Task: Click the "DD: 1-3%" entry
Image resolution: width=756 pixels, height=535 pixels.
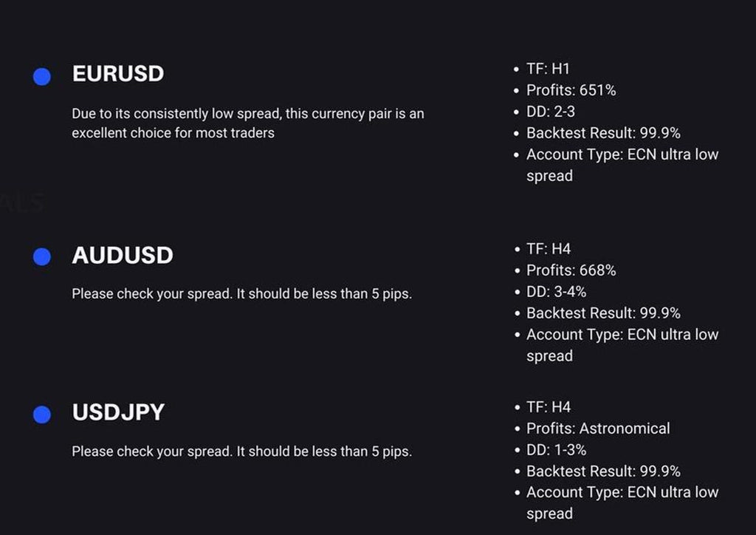Action: 556,449
